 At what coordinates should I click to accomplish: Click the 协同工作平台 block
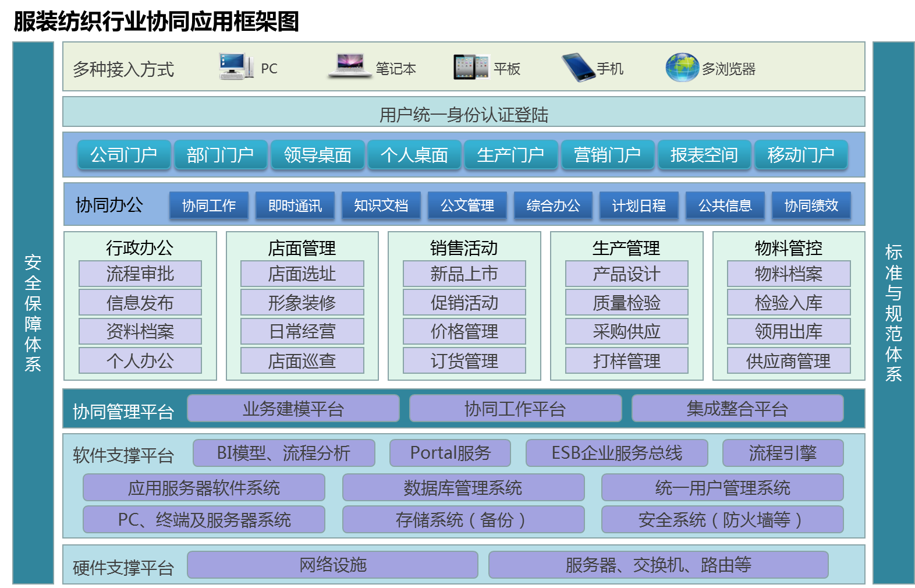pyautogui.click(x=516, y=408)
